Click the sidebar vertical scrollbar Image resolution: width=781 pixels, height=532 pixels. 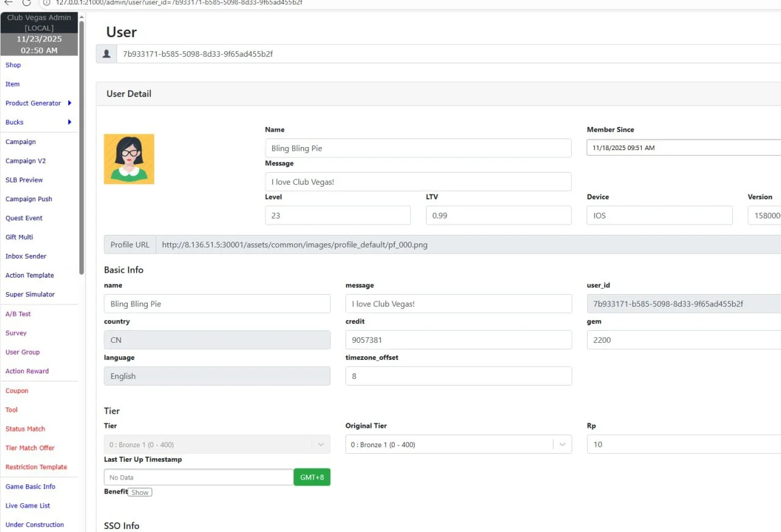click(x=82, y=146)
